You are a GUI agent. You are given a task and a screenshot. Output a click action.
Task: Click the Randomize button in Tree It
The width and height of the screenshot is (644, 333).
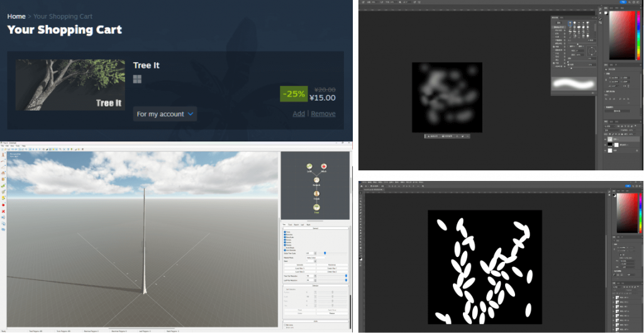click(332, 265)
